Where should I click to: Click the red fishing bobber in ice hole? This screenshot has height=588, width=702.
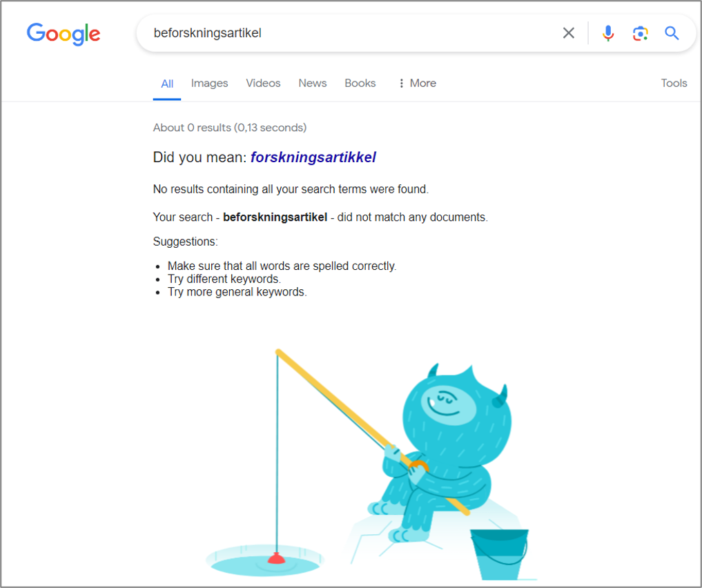pos(276,558)
